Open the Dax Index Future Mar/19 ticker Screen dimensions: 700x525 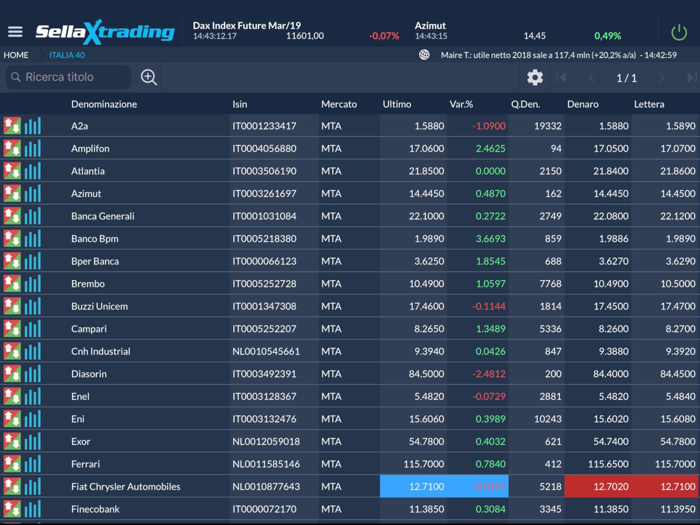pos(296,31)
